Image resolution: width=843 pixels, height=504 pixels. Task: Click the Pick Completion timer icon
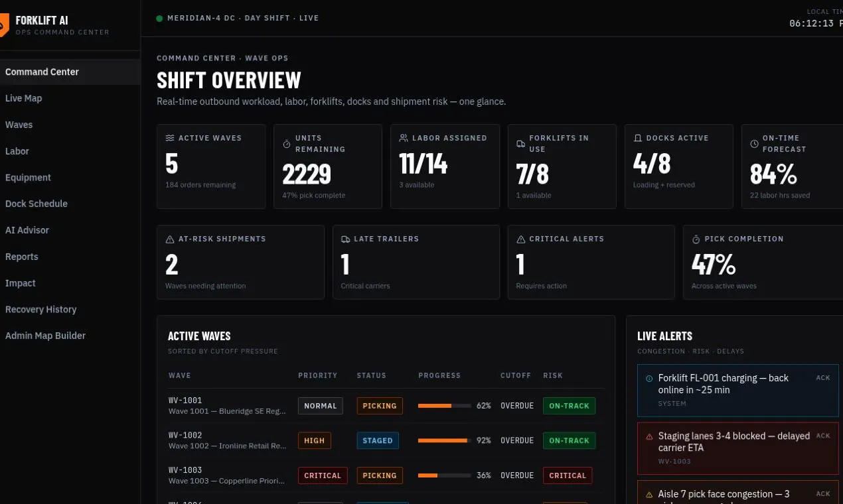(x=696, y=239)
